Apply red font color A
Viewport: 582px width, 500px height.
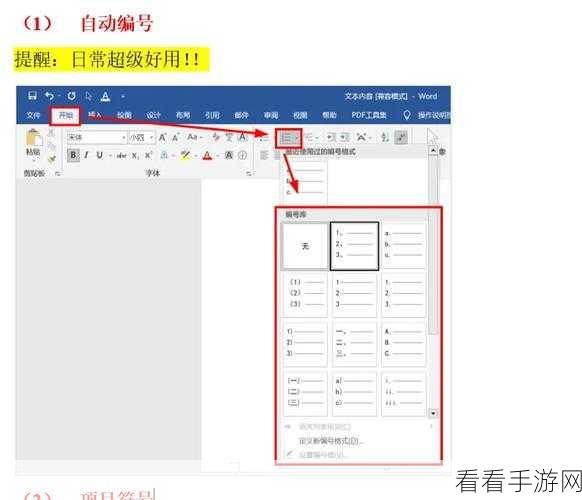[207, 155]
